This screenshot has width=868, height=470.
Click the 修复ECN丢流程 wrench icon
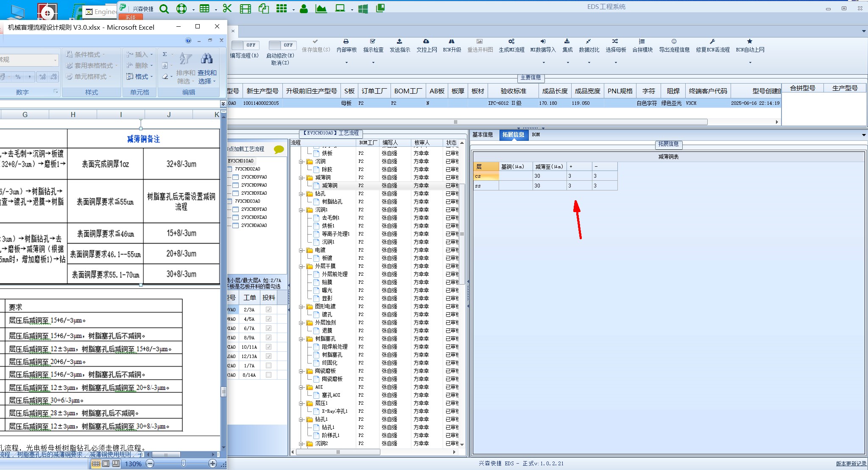tap(712, 42)
